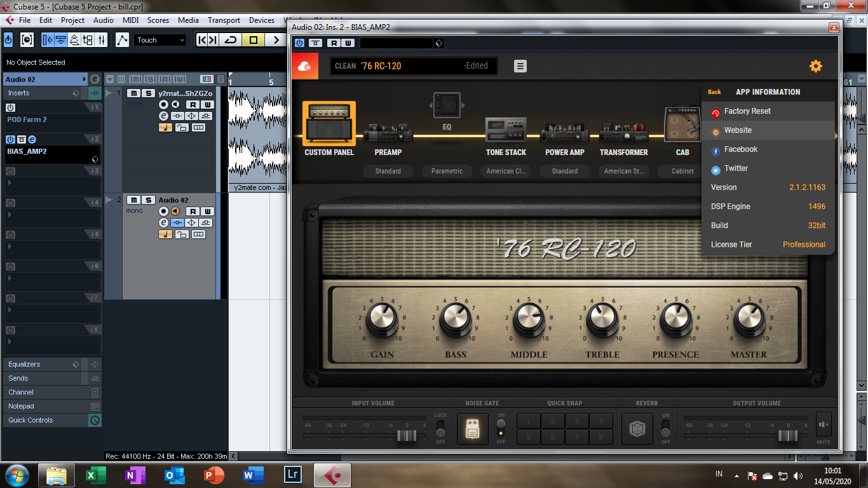This screenshot has width=868, height=488.
Task: Click the stop transport button
Action: [253, 40]
